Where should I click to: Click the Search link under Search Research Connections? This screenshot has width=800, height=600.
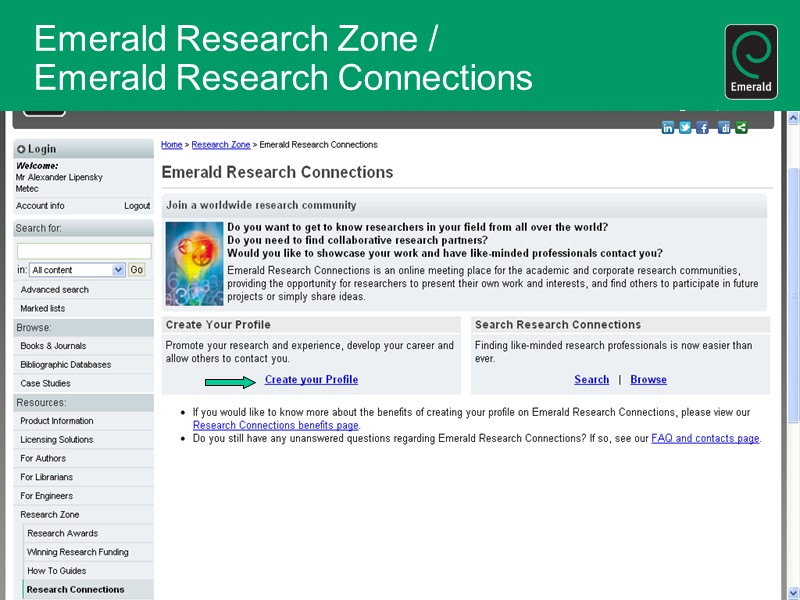[591, 380]
